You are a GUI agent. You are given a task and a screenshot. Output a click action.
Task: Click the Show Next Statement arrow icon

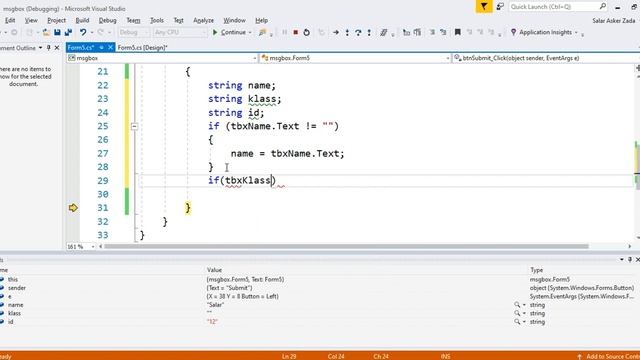click(x=336, y=32)
